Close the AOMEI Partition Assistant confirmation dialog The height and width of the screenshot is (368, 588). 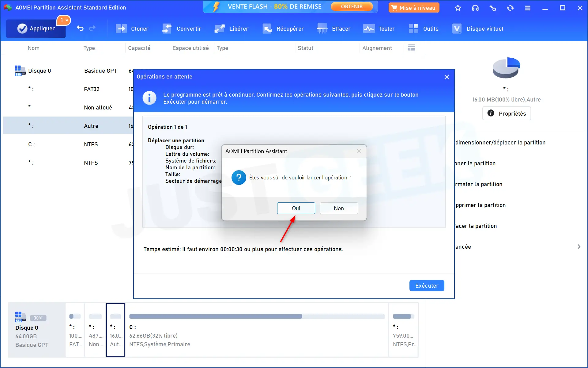point(359,151)
